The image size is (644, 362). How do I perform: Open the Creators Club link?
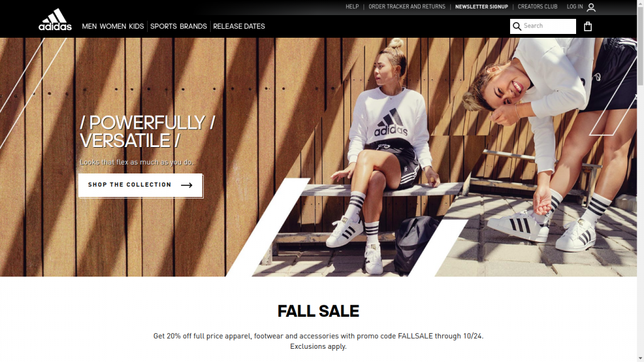pyautogui.click(x=538, y=6)
